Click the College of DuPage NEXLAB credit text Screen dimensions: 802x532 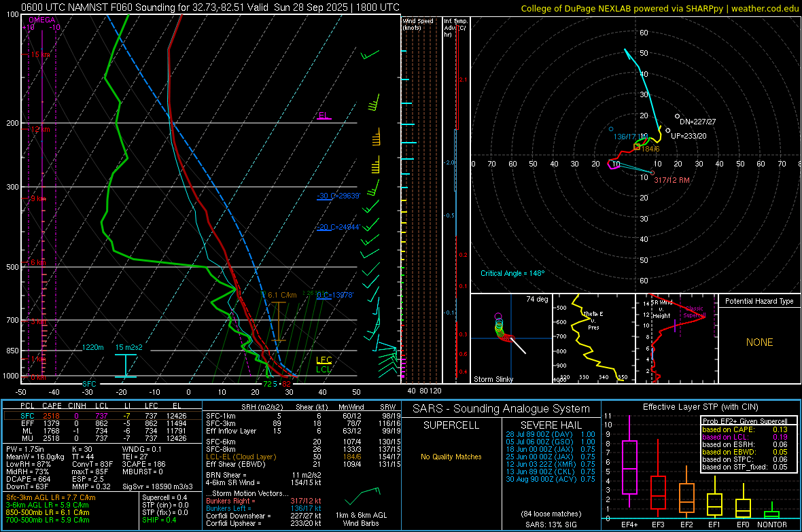659,8
